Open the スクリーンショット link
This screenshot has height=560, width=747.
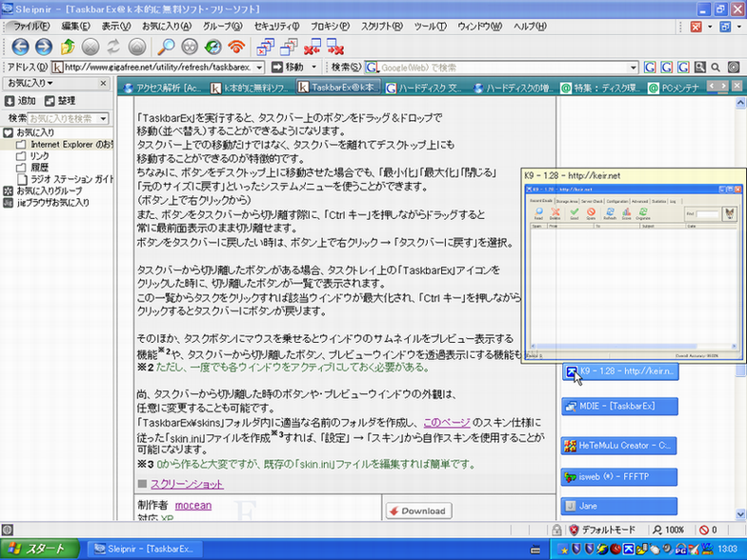pyautogui.click(x=187, y=484)
